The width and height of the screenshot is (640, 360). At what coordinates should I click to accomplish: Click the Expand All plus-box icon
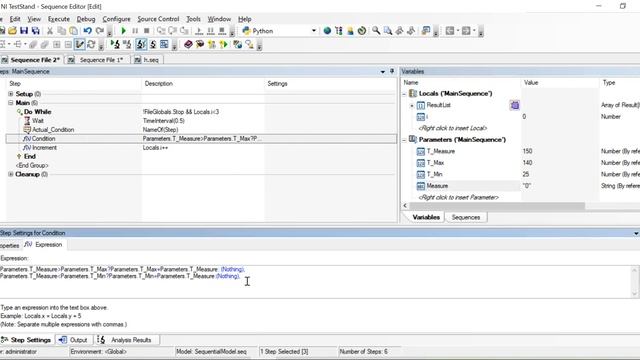pyautogui.click(x=57, y=44)
